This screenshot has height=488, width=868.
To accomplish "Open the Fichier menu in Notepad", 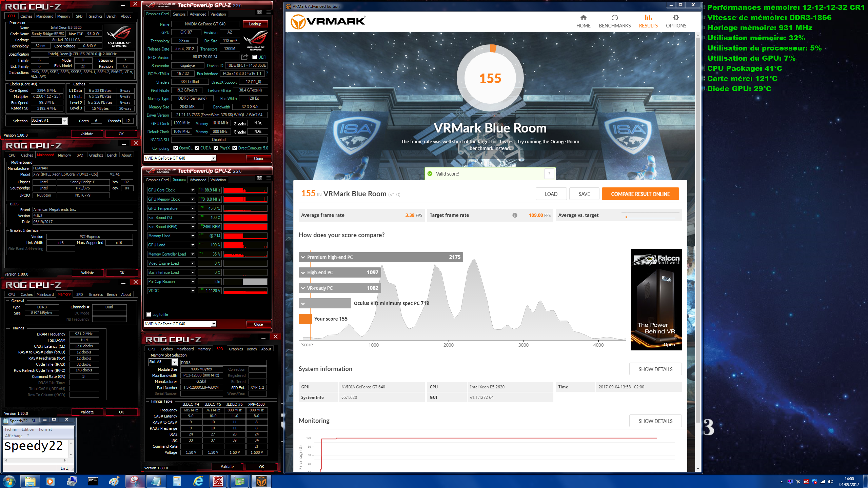I will tap(11, 429).
